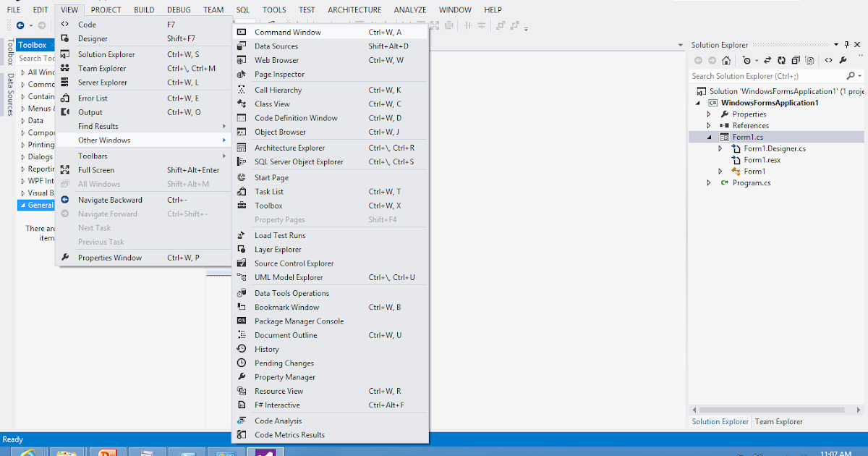Image resolution: width=868 pixels, height=456 pixels.
Task: Click the make same size toolbar icon
Action: tap(501, 26)
